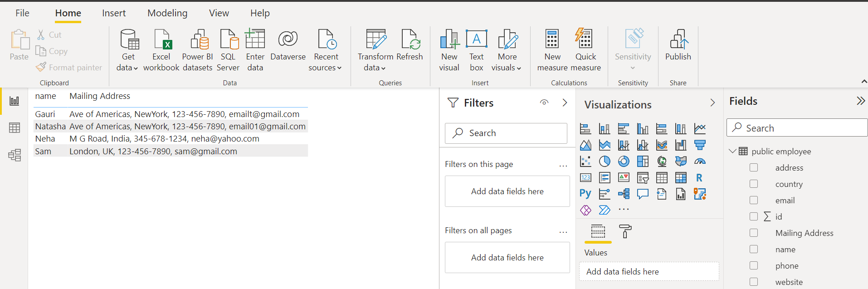Select the Python visual icon
The image size is (868, 289).
coord(585,194)
